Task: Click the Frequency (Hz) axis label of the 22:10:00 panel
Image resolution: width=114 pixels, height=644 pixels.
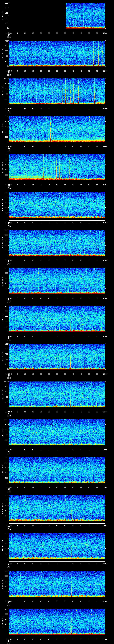Action: coord(3,54)
